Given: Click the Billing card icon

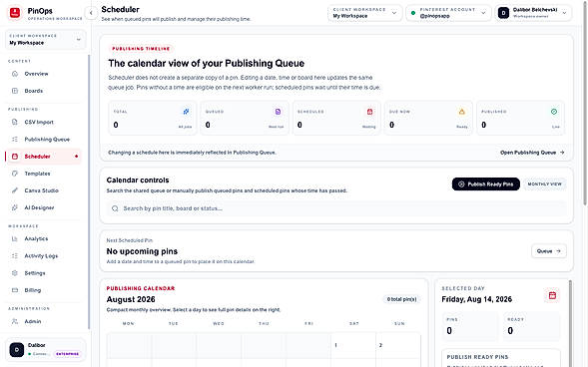Looking at the screenshot, I should pos(15,290).
